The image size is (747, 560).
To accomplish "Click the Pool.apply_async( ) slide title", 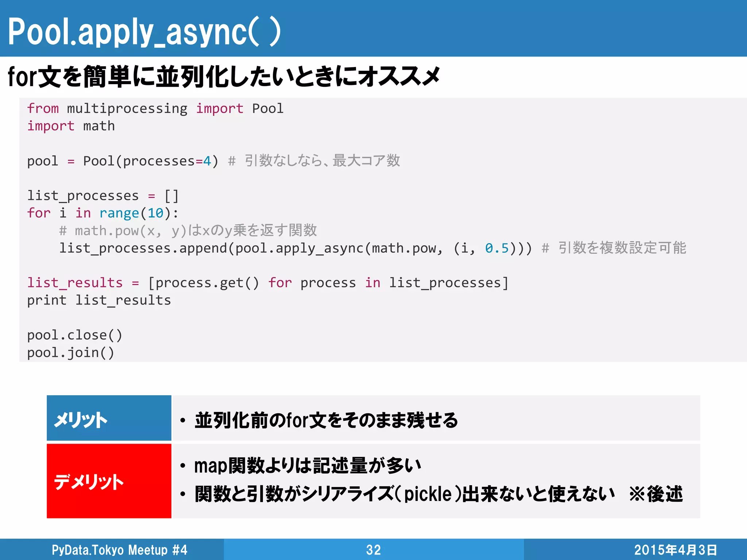I will [144, 32].
